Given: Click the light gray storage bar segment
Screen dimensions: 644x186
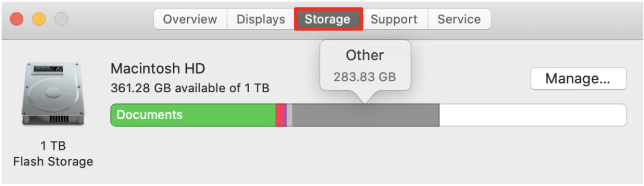Looking at the screenshot, I should (x=289, y=115).
